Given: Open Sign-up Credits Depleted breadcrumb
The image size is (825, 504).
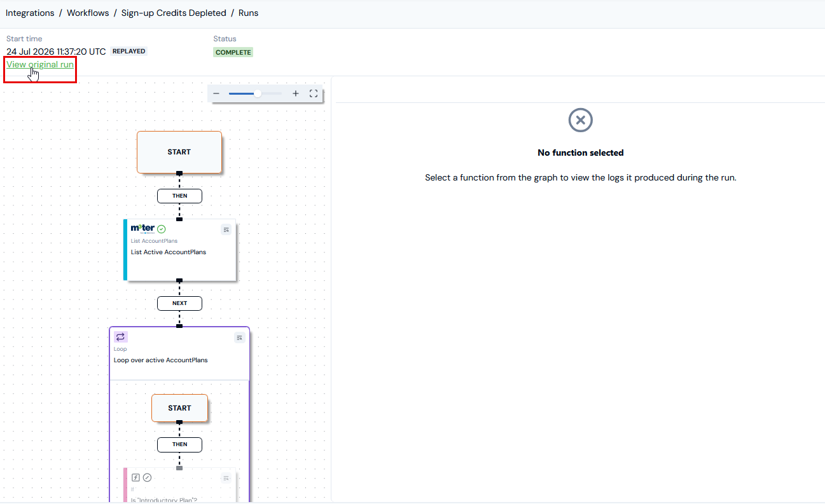Looking at the screenshot, I should tap(174, 13).
